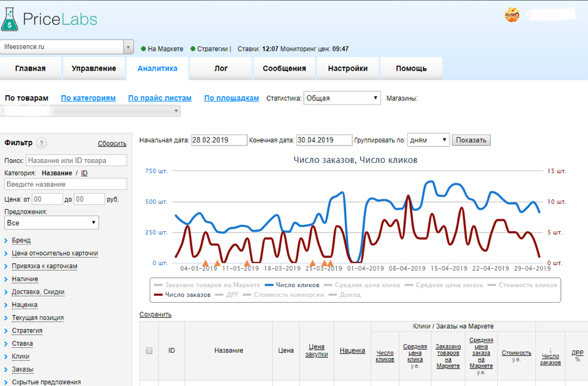Click the Сбросить filter reset link
Screen dimensions: 588x386
[112, 143]
